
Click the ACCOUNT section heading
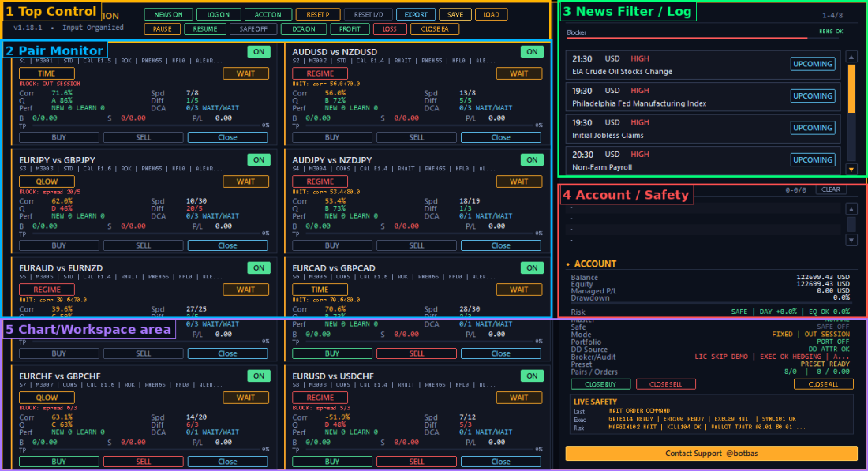pos(595,264)
